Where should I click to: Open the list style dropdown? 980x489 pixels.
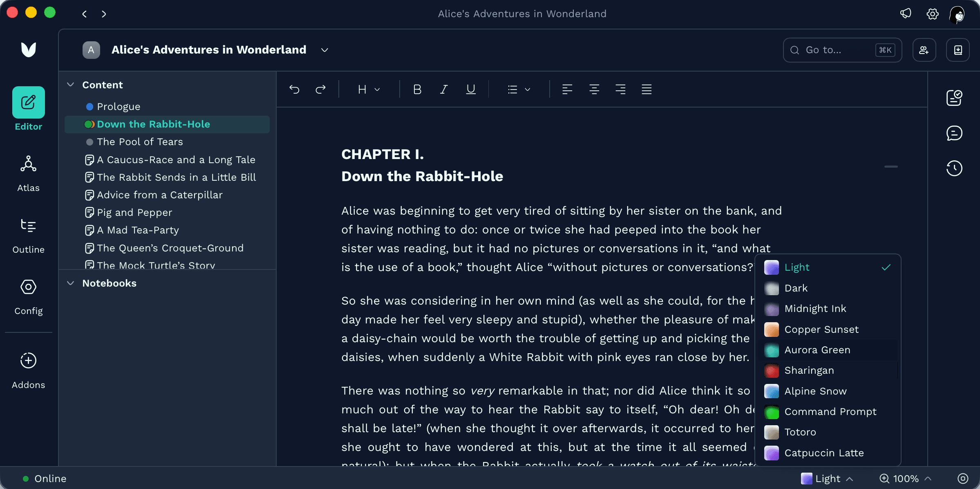click(519, 89)
